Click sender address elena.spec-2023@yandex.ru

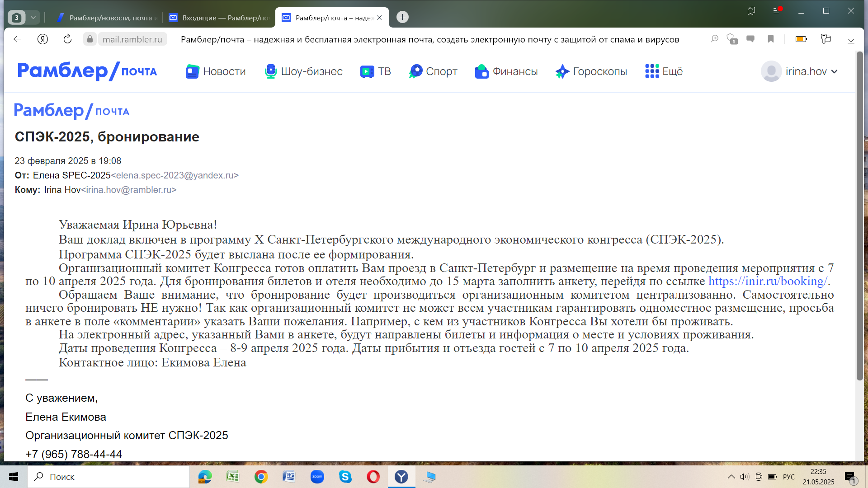tap(175, 175)
